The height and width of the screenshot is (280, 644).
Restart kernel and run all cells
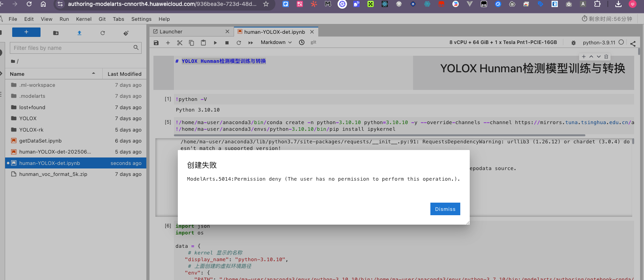click(251, 42)
